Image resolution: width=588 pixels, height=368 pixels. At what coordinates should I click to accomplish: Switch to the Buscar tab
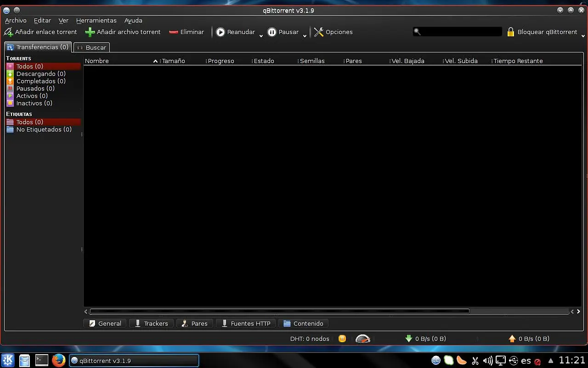point(91,47)
